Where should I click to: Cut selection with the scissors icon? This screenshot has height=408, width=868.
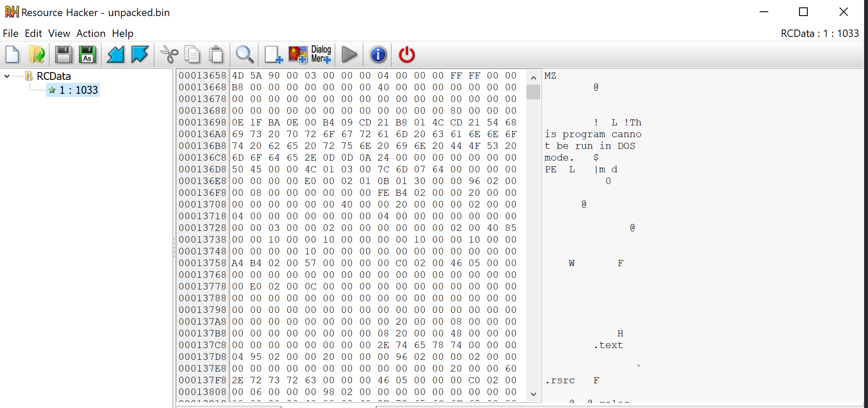click(x=169, y=55)
